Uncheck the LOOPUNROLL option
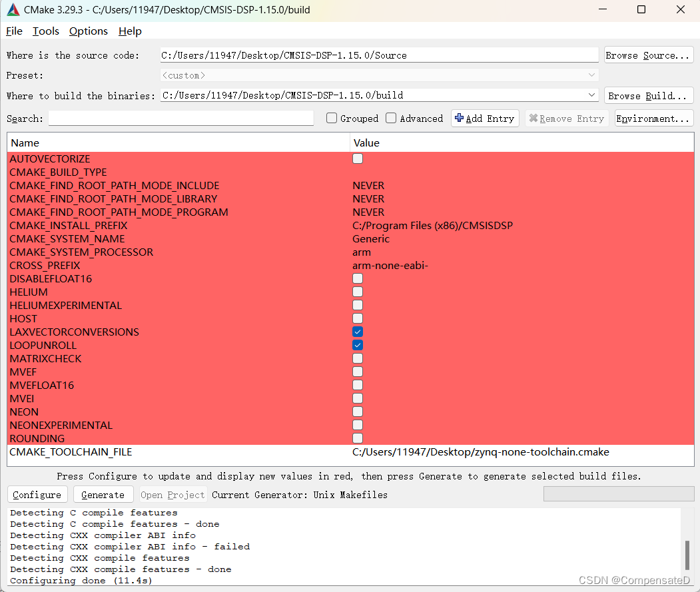This screenshot has width=700, height=592. pos(358,345)
